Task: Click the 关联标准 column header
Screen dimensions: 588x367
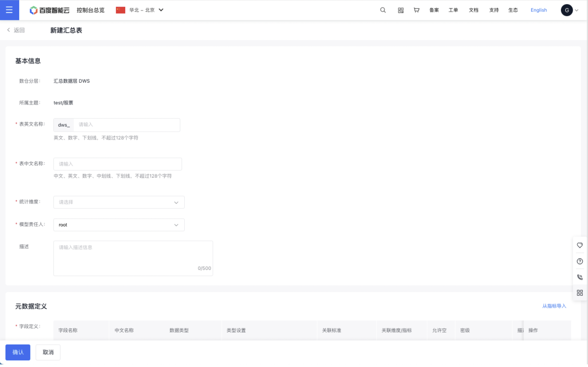Action: pyautogui.click(x=331, y=330)
